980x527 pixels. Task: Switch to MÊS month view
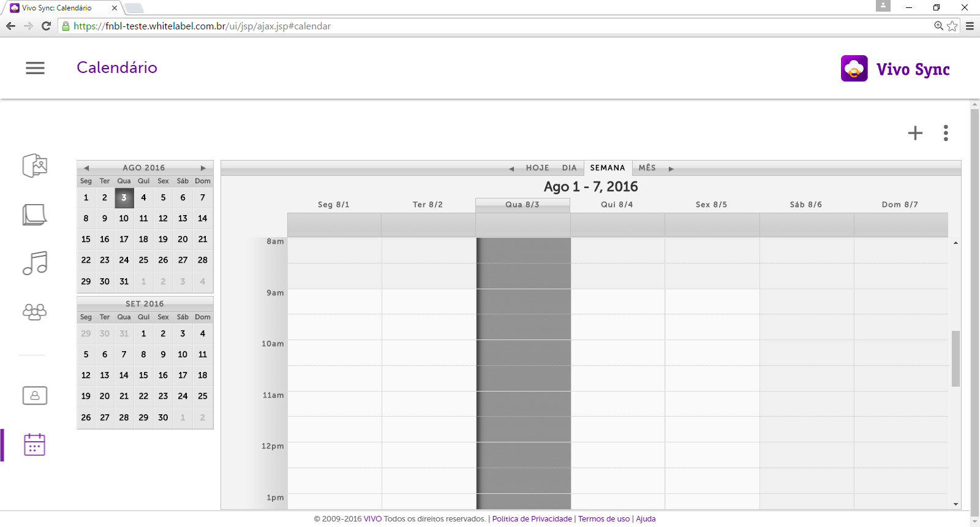pyautogui.click(x=647, y=168)
